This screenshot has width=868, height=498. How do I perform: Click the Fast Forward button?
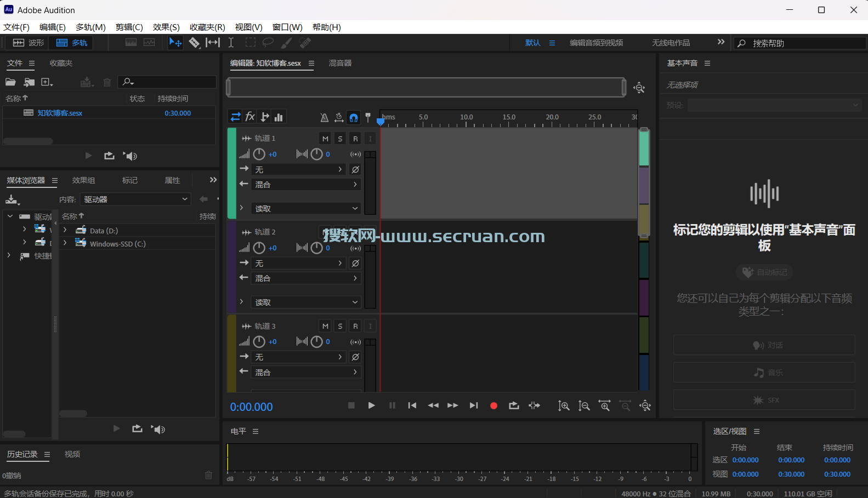(452, 405)
